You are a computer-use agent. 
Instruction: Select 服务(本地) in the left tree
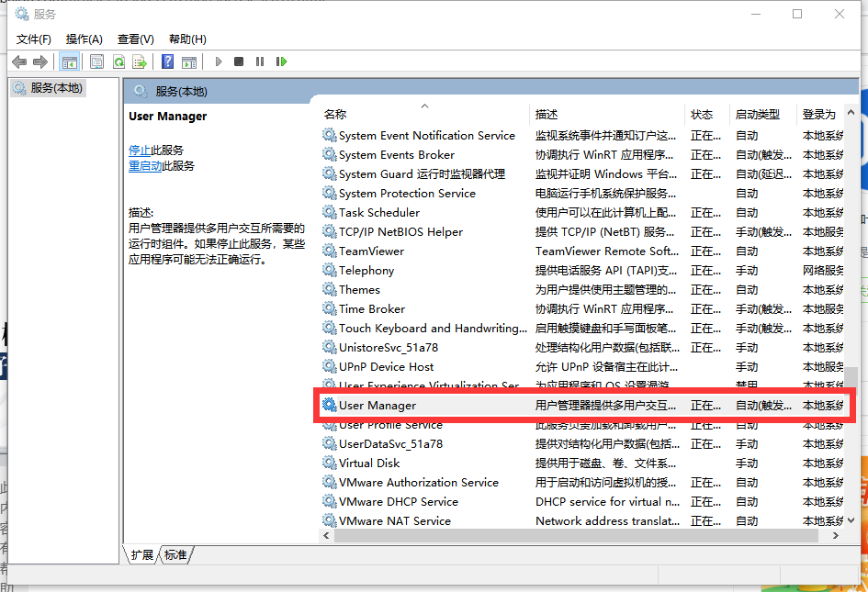(x=48, y=88)
